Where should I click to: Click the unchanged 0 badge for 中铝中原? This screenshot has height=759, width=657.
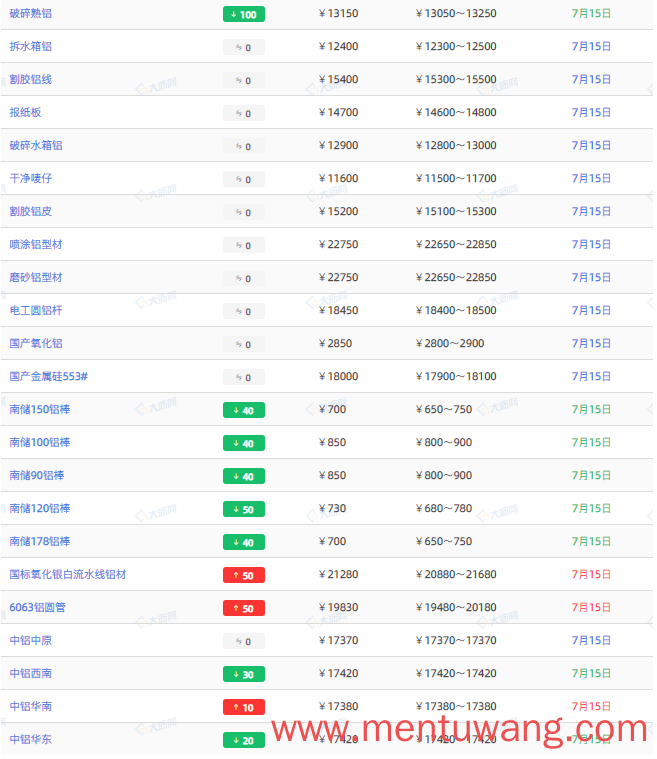[x=244, y=641]
